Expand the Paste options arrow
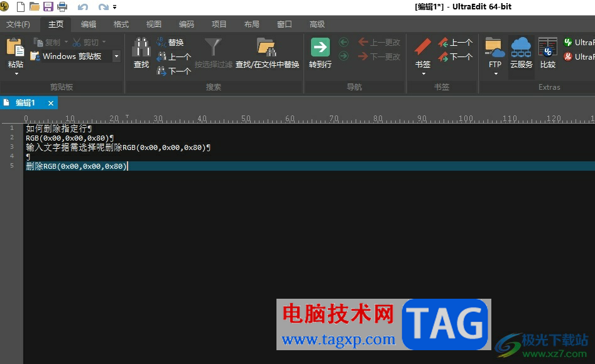 pos(16,73)
